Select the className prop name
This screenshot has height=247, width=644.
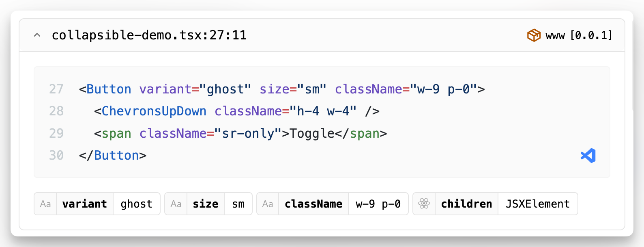click(x=313, y=204)
